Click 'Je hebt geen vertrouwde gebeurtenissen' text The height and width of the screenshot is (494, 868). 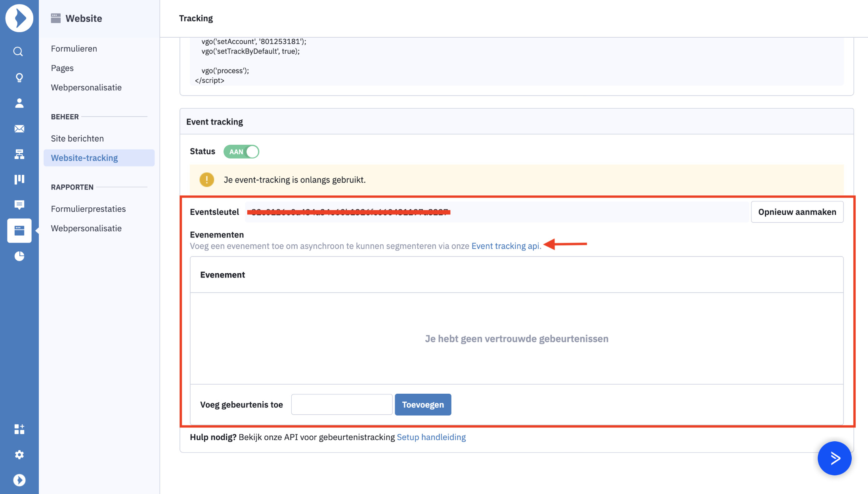point(516,339)
